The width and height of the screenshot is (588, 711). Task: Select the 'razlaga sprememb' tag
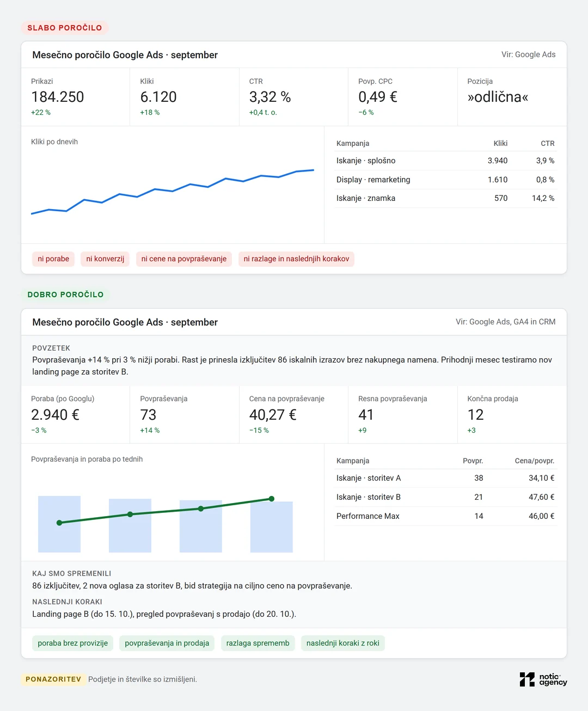pyautogui.click(x=258, y=643)
